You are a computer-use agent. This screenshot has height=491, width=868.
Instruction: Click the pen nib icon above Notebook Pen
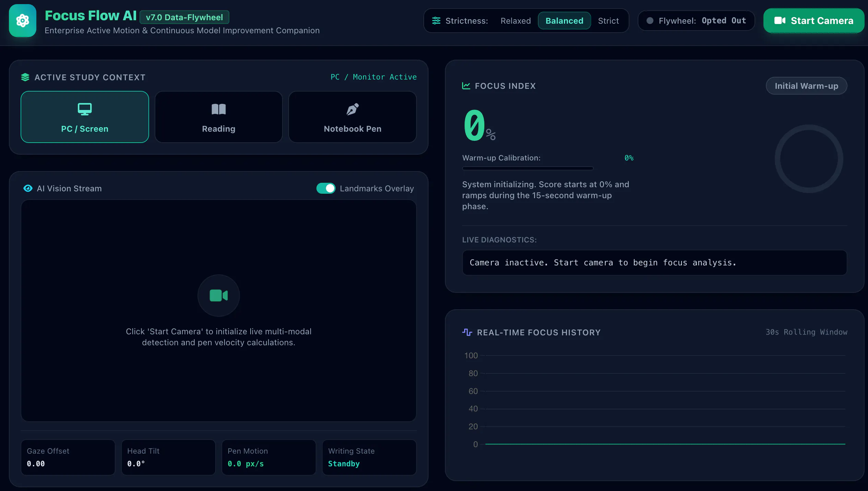point(352,109)
